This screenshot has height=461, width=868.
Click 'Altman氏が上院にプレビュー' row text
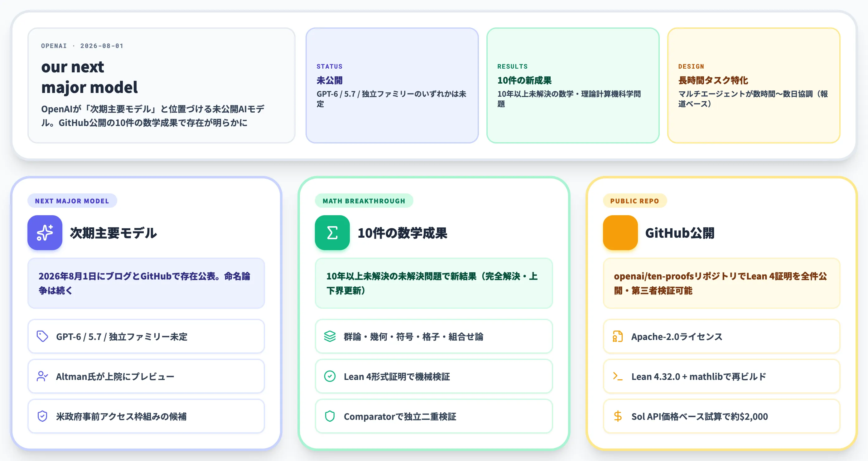(115, 376)
